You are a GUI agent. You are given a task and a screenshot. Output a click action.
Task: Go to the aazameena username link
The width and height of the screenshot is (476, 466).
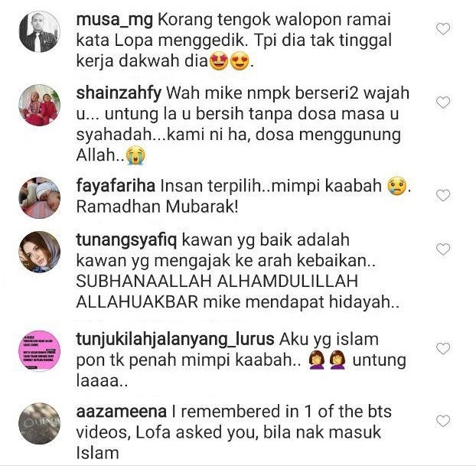tap(122, 412)
